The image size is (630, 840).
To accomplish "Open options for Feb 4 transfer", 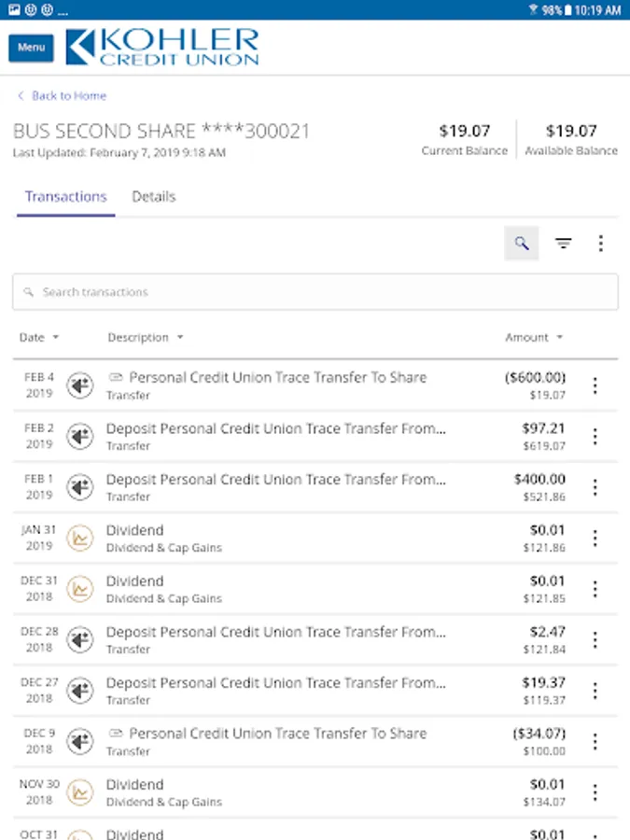I will tap(595, 385).
